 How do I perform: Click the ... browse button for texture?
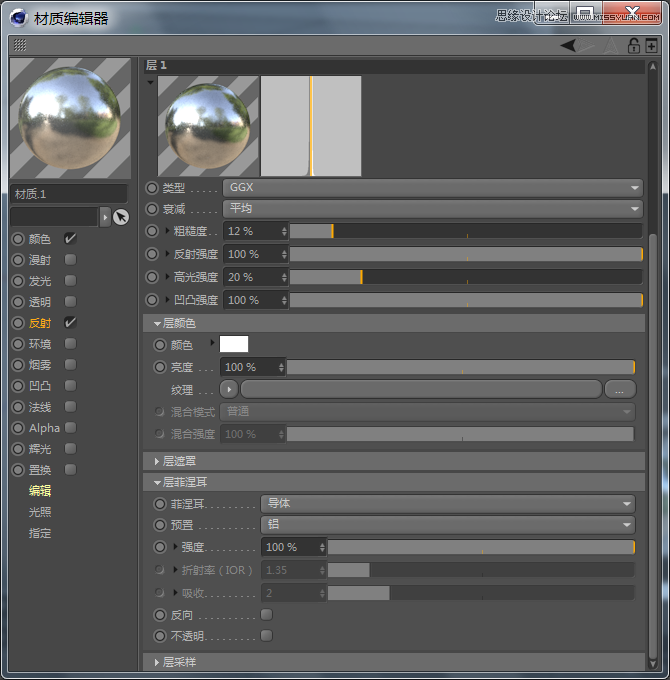click(619, 389)
